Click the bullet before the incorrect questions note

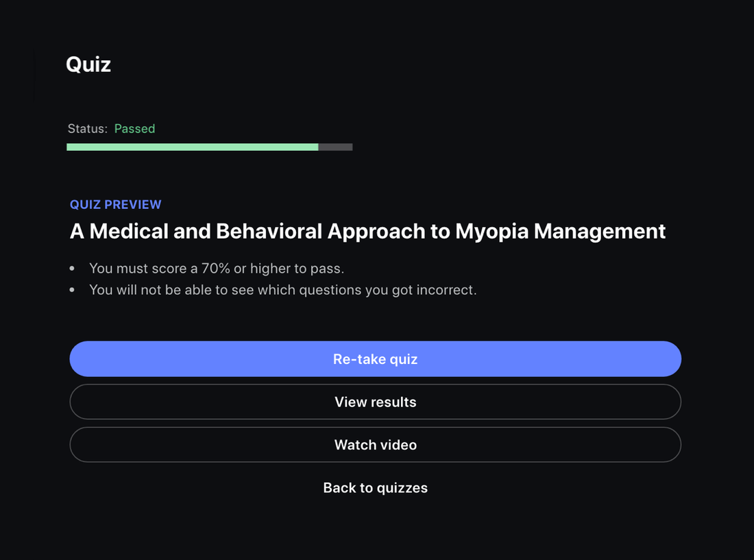point(73,291)
